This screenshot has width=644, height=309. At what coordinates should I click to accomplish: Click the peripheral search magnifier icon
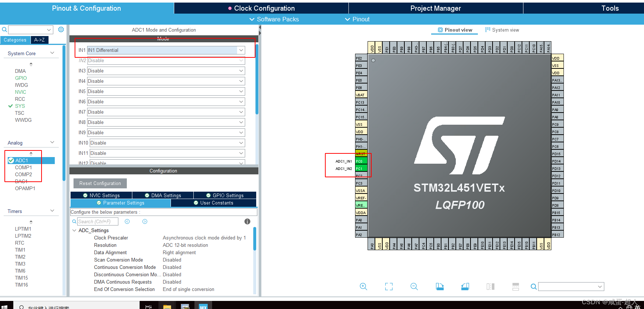[4, 29]
